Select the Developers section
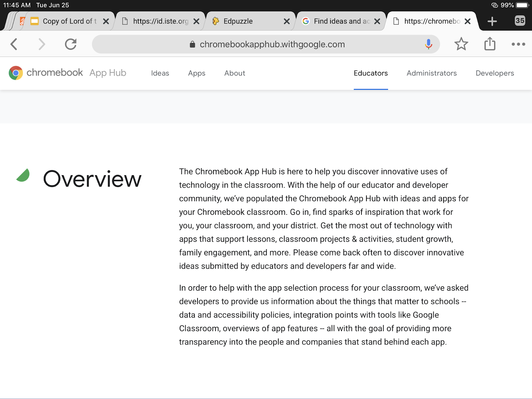532x399 pixels. (495, 73)
